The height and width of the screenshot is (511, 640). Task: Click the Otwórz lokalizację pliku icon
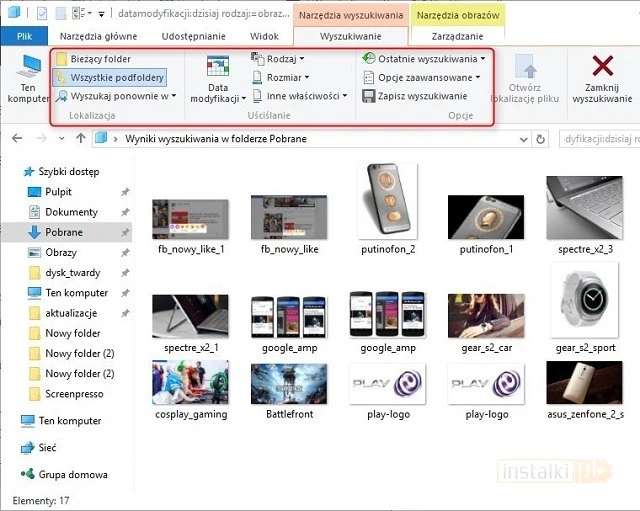click(525, 68)
